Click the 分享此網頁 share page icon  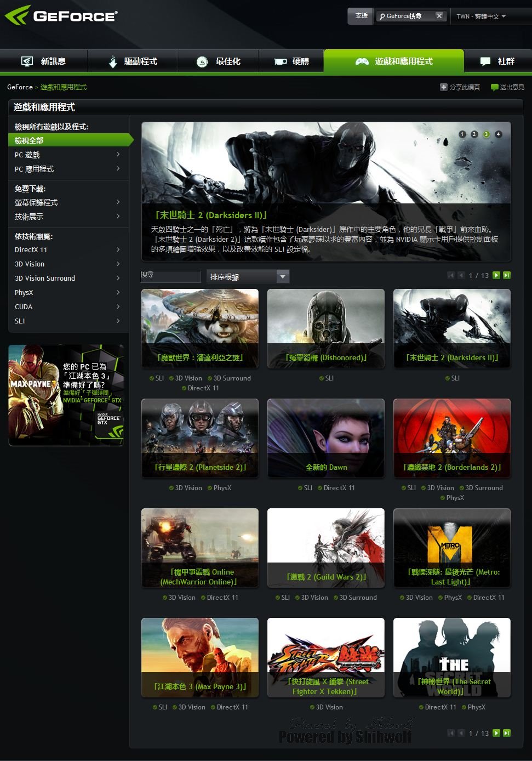click(x=444, y=87)
